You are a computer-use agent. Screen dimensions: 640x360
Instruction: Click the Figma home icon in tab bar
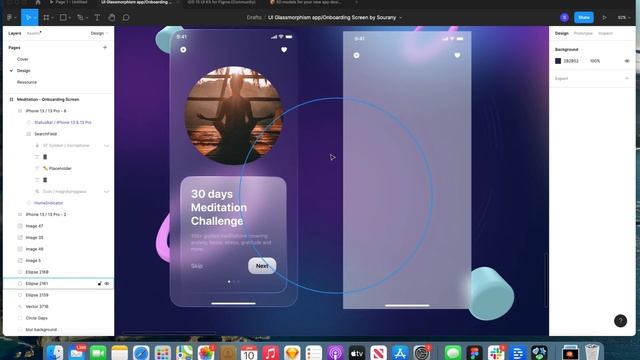38,2
